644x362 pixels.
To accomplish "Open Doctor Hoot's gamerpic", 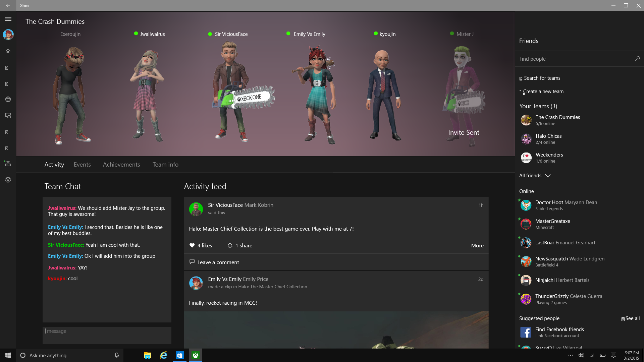I will click(526, 205).
